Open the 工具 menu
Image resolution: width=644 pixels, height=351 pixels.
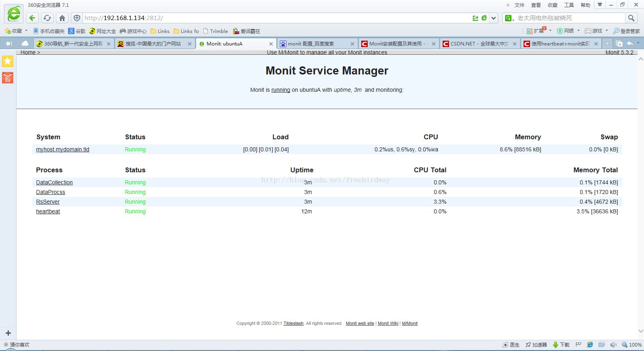(x=569, y=5)
